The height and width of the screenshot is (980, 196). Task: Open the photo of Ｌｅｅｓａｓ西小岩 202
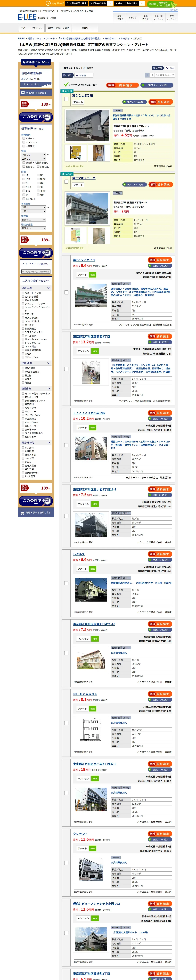(91, 449)
